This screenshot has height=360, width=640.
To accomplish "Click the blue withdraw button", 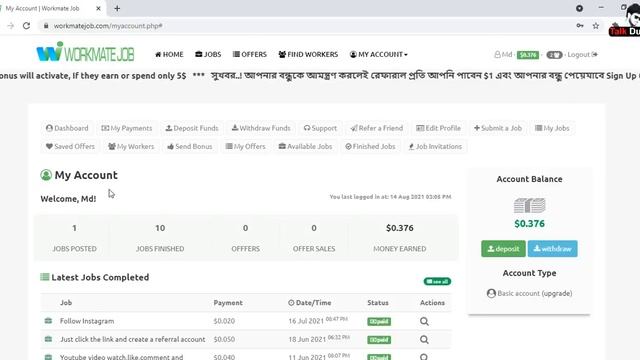I will tap(553, 249).
